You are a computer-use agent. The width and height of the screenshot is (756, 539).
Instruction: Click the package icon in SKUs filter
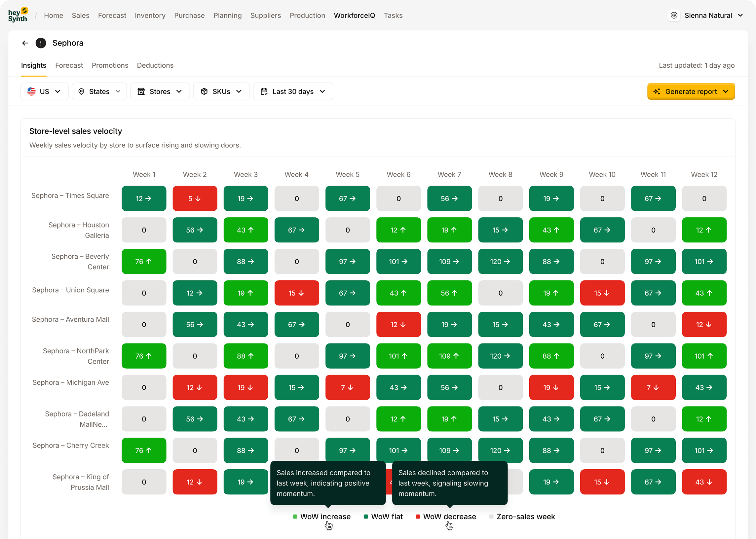pos(204,91)
